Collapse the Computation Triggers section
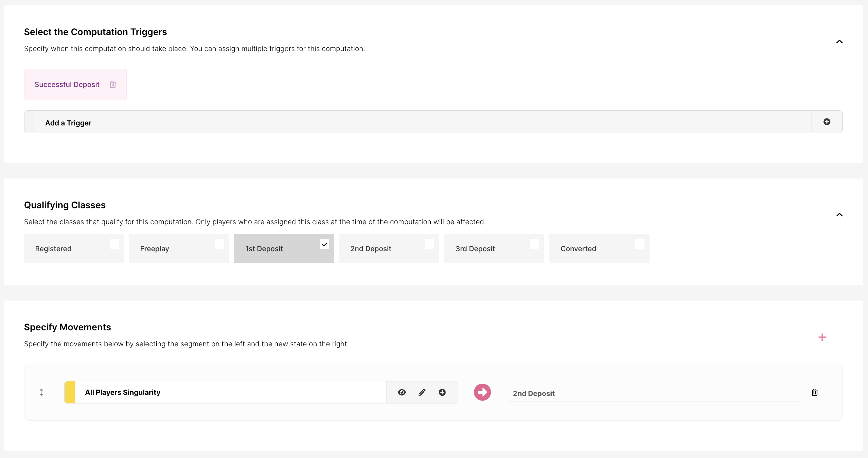The image size is (868, 458). pyautogui.click(x=839, y=42)
